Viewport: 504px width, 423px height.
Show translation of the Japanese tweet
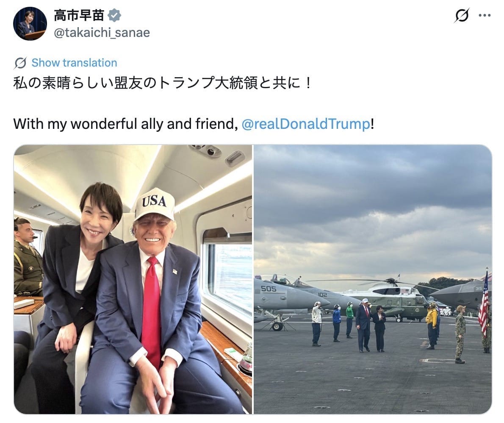(74, 63)
